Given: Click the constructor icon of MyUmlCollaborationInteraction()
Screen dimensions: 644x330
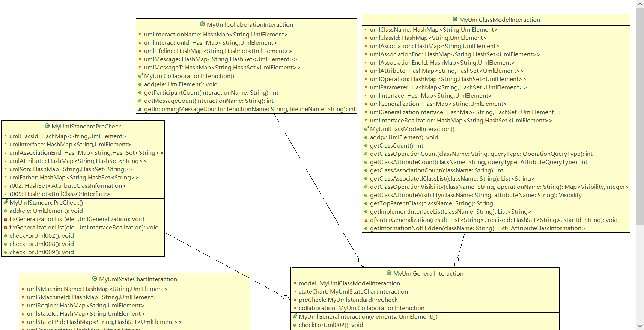Looking at the screenshot, I should click(x=140, y=76).
